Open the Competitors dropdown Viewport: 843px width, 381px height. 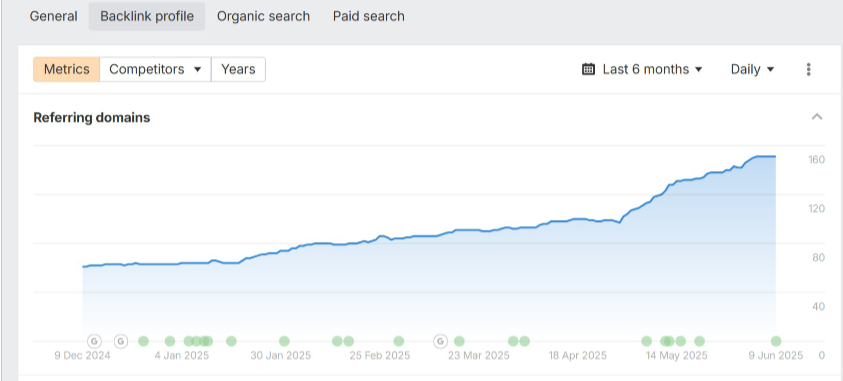(x=155, y=69)
